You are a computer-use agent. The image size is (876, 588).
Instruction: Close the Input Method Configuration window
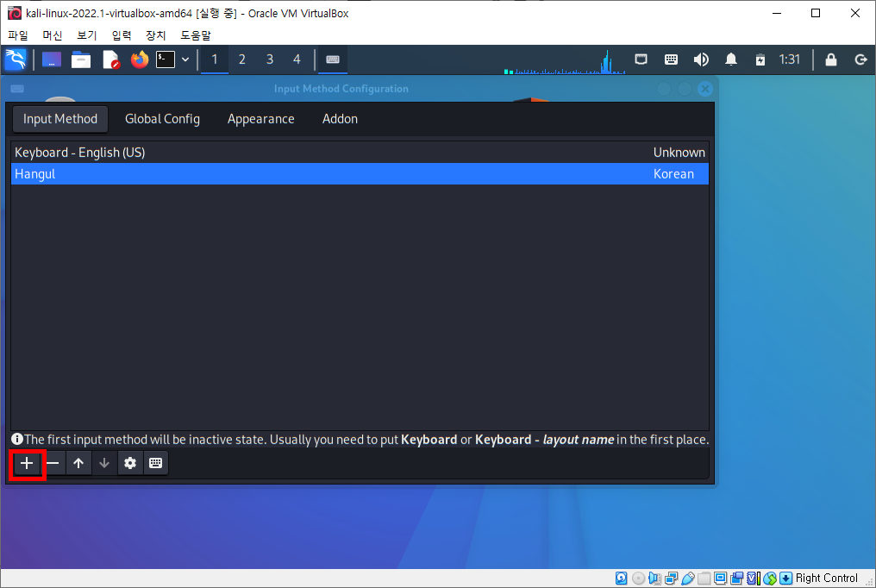tap(705, 89)
